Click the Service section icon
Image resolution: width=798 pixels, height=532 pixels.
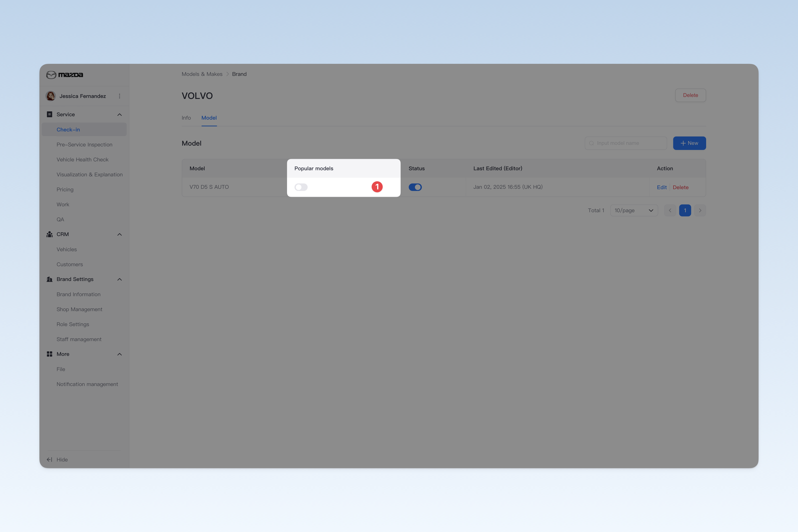pyautogui.click(x=49, y=114)
